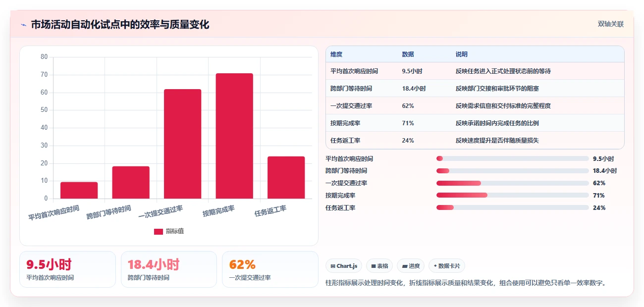Click the 按期完成率 progress bar
The height and width of the screenshot is (307, 644).
512,195
